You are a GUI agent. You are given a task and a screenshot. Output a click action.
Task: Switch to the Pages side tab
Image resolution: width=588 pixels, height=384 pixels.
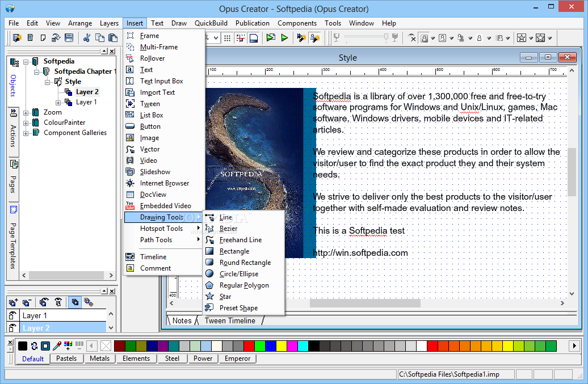13,179
